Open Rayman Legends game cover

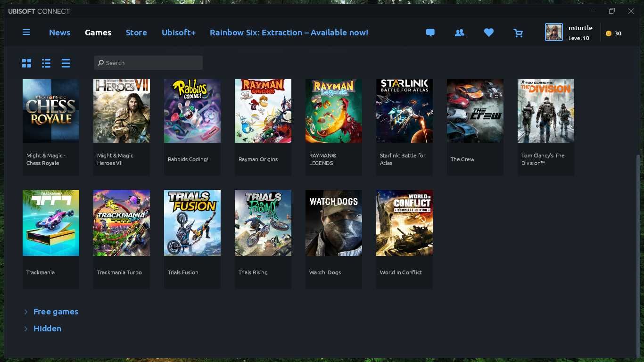pos(334,111)
